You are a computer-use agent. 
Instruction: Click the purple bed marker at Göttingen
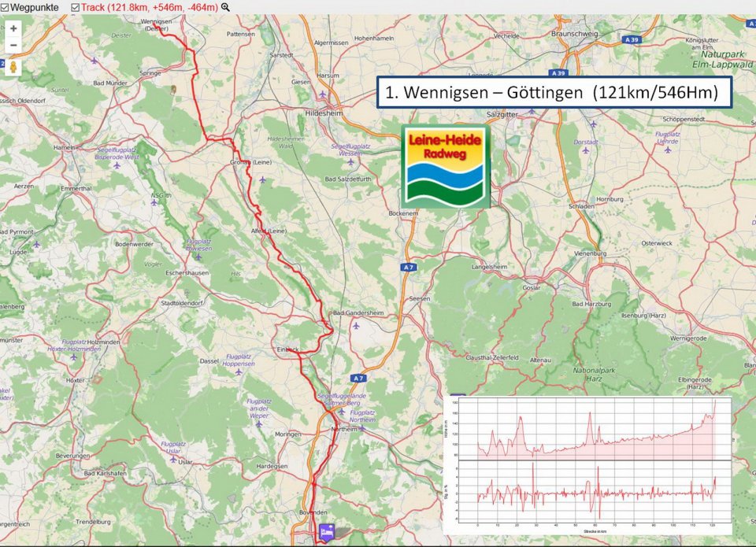click(326, 533)
